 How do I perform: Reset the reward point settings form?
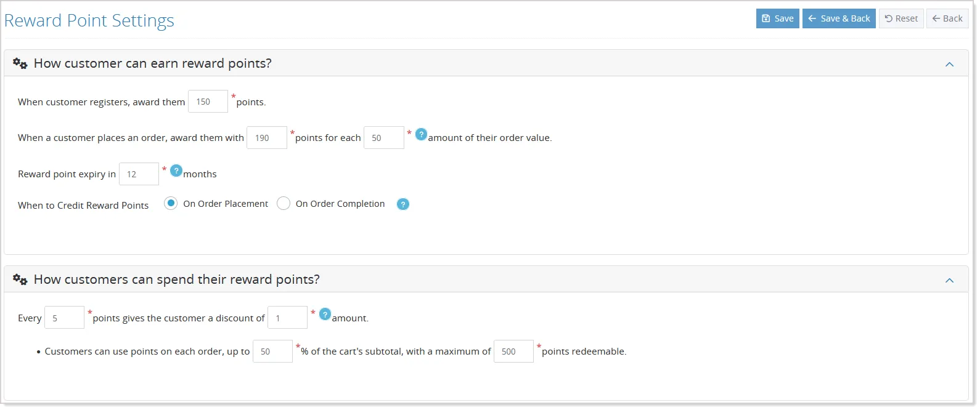tap(901, 18)
